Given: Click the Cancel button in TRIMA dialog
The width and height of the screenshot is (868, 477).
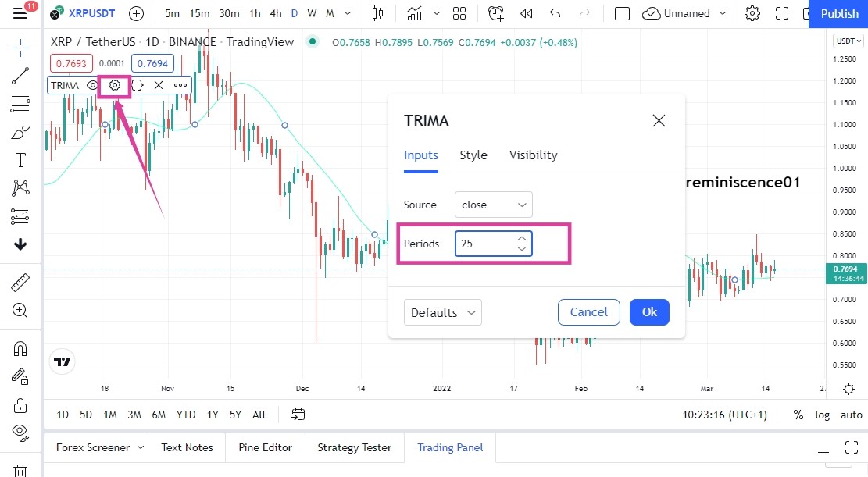Looking at the screenshot, I should [x=589, y=312].
